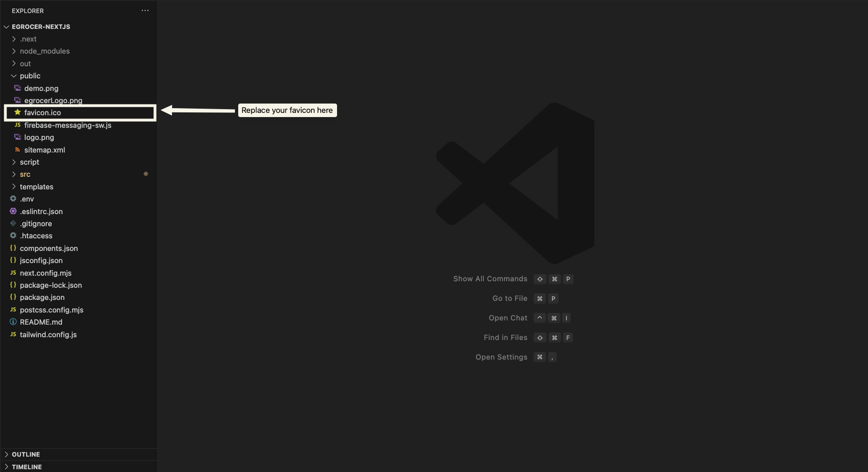Click the image icon beside demo.png
868x472 pixels.
point(18,88)
